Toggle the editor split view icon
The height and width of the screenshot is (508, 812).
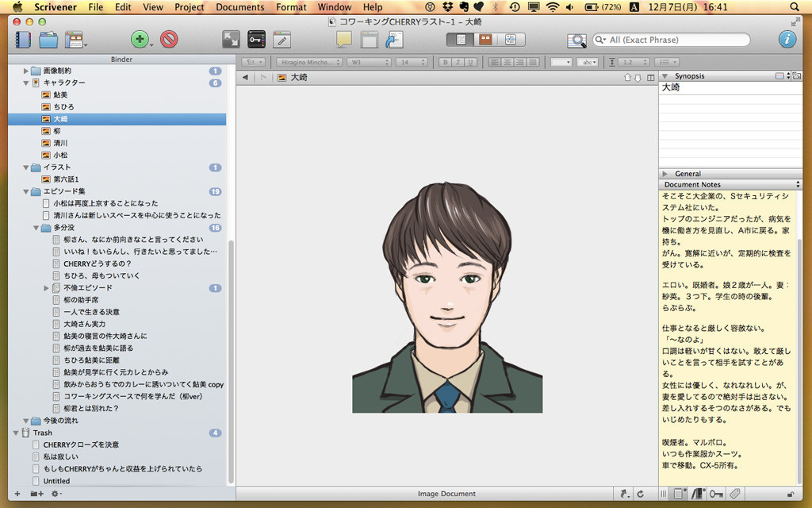tap(650, 77)
